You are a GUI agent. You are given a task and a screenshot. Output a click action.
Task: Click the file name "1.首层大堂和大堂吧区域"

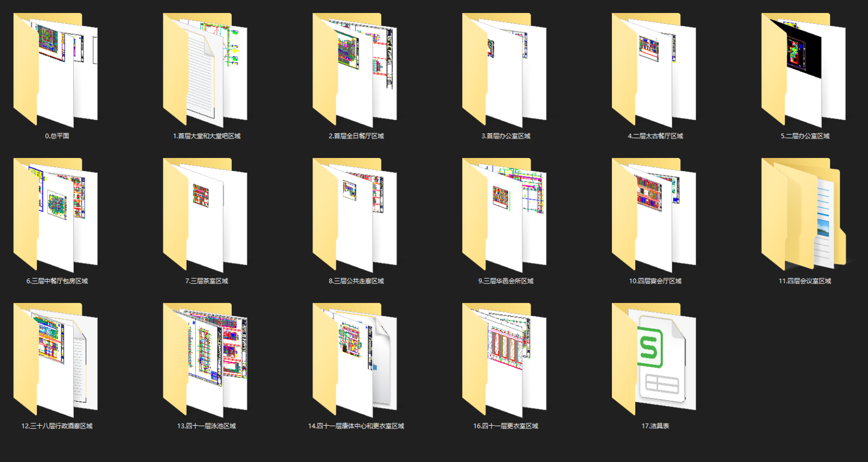click(207, 136)
